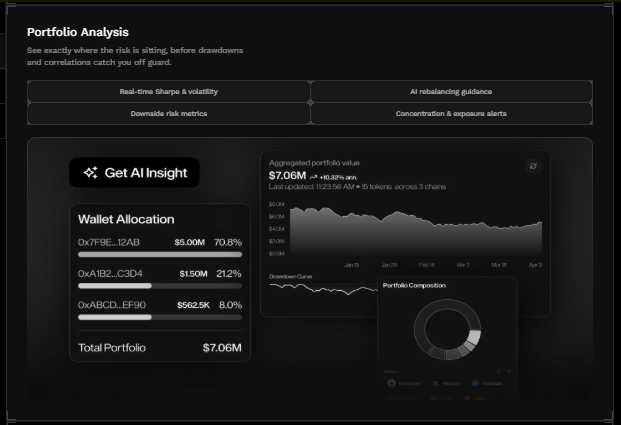Click the $562.5K wallet value
The width and height of the screenshot is (621, 425).
pos(193,305)
